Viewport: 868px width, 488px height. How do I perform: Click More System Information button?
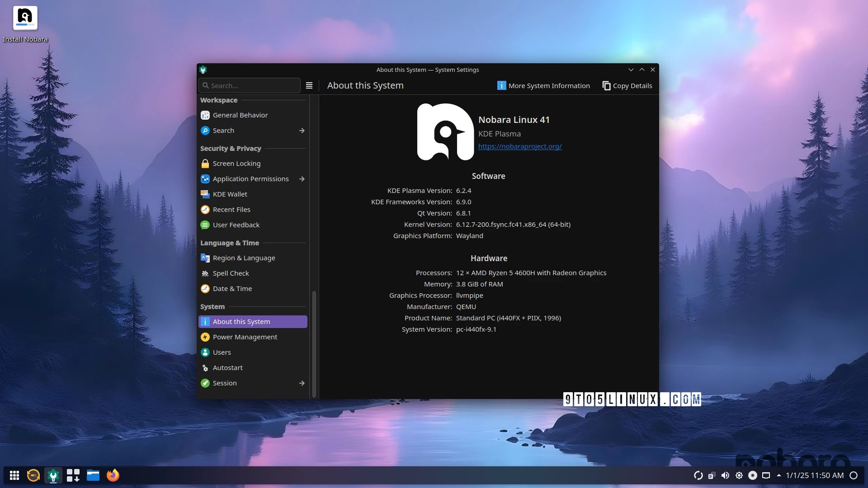click(543, 86)
